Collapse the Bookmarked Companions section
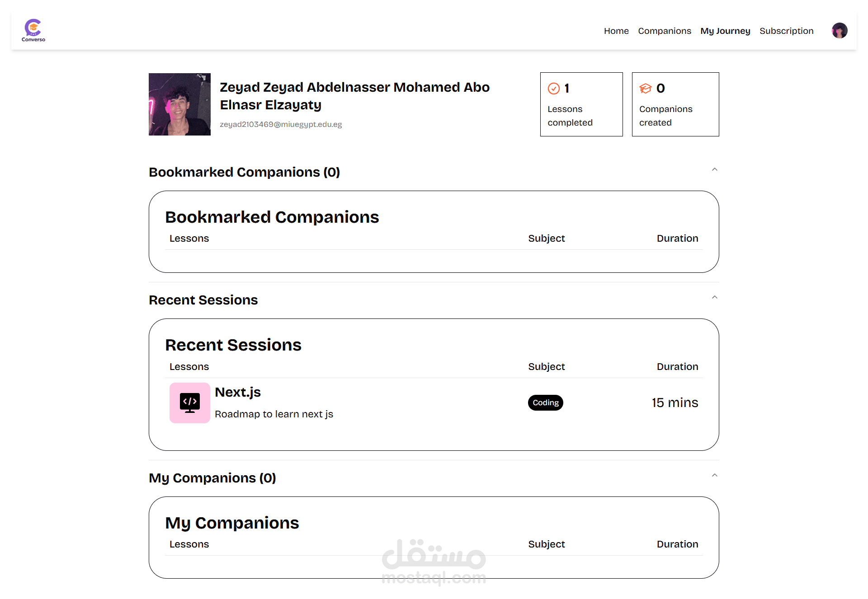Screen dimensions: 868x599 tap(715, 170)
